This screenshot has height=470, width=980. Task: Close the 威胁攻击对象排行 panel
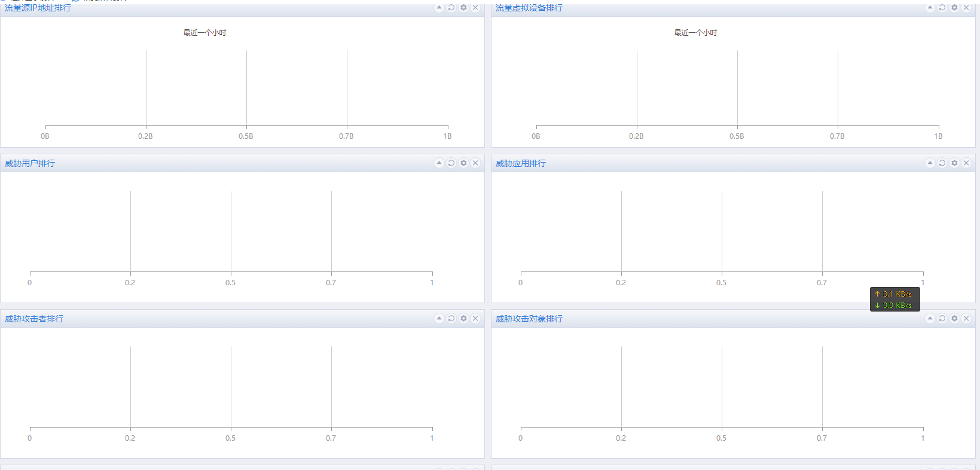[966, 318]
